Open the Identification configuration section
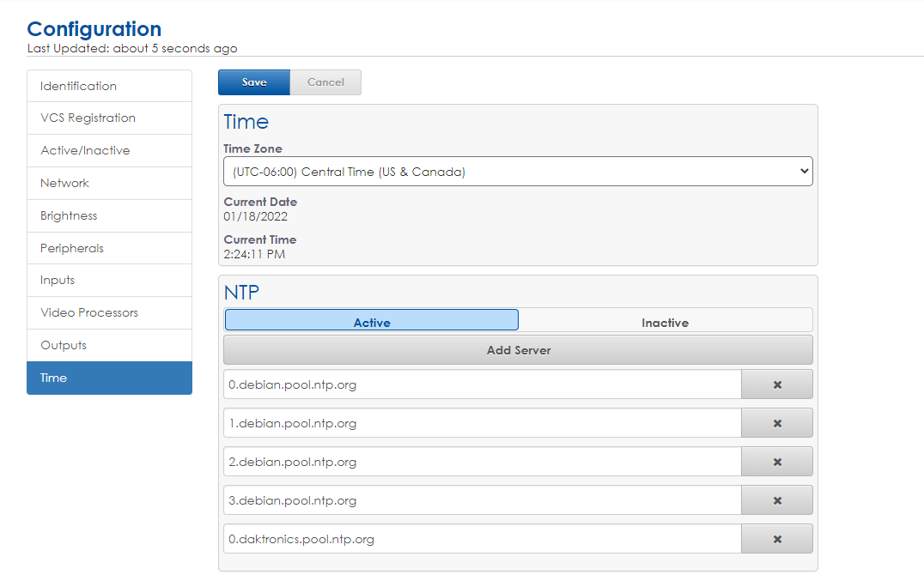Screen dimensions: 924x587 coord(109,85)
